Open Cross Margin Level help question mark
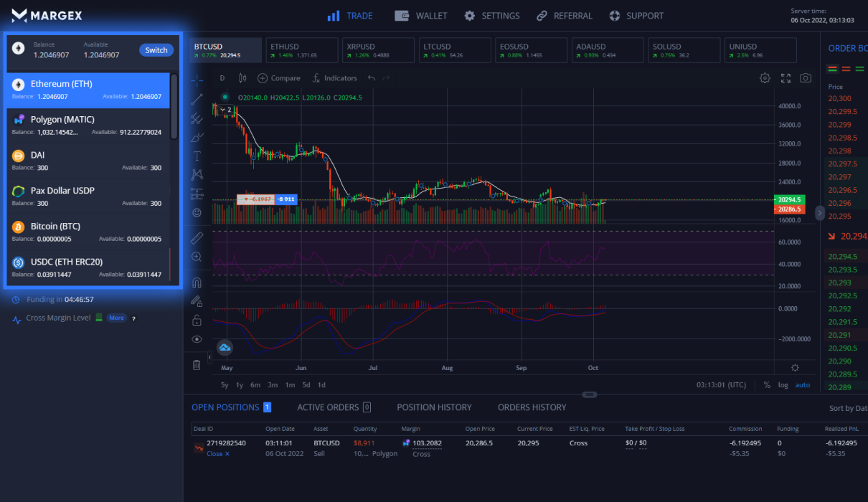The image size is (868, 502). pyautogui.click(x=133, y=318)
